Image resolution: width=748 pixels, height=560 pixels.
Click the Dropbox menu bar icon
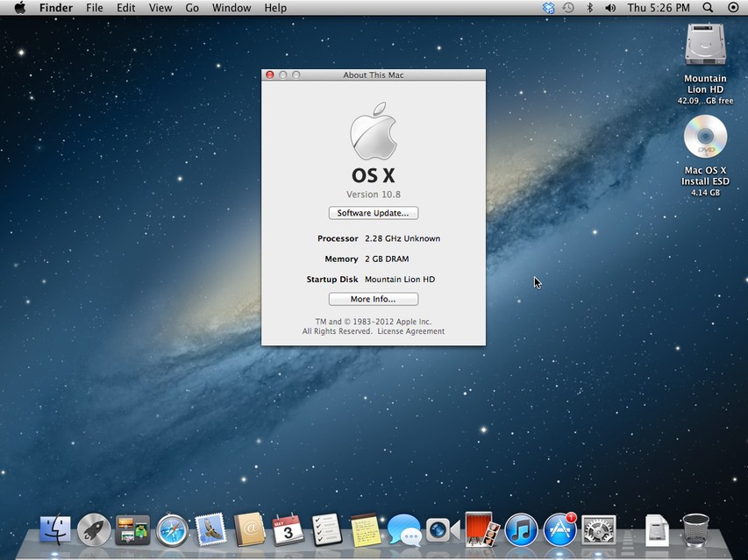(x=549, y=8)
